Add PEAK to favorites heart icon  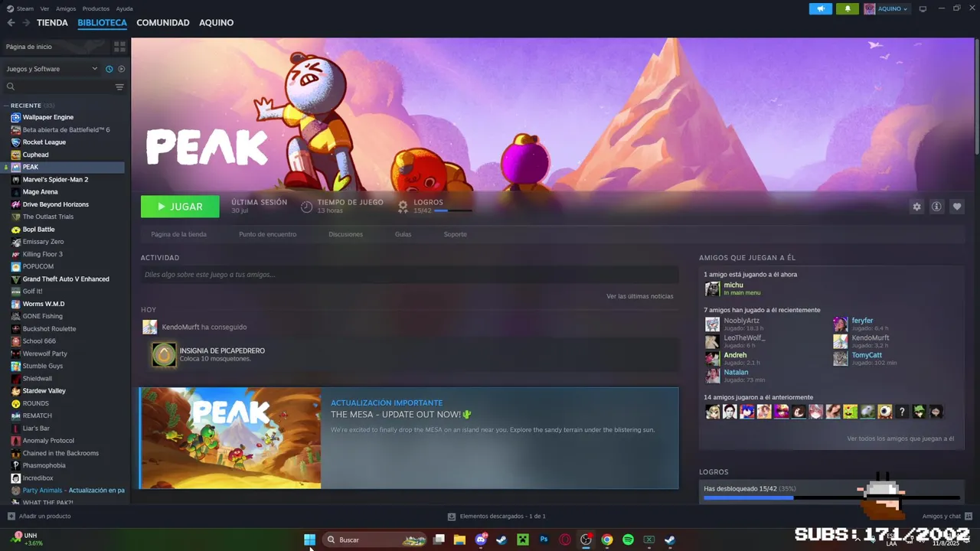956,207
